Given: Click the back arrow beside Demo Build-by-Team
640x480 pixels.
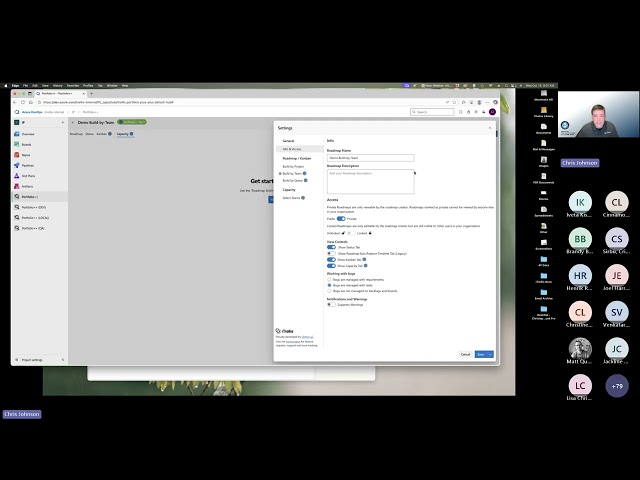Looking at the screenshot, I should pyautogui.click(x=73, y=122).
